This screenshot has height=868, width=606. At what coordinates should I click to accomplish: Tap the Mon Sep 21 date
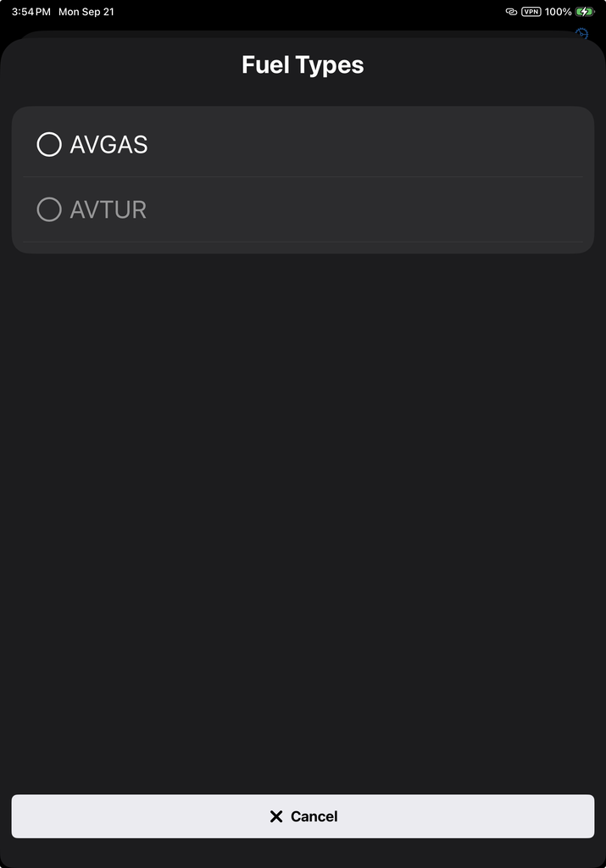[x=86, y=12]
